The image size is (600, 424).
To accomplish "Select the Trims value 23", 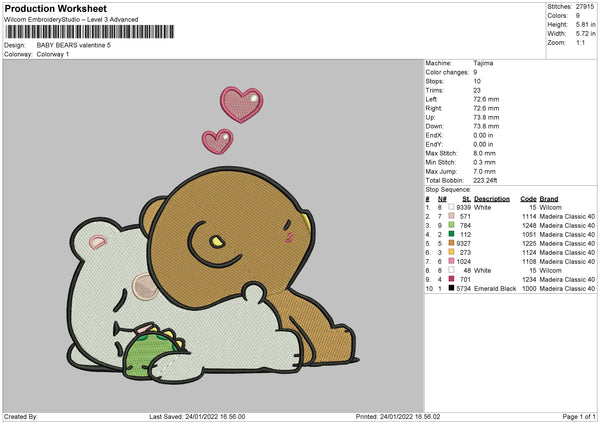I will pos(477,90).
